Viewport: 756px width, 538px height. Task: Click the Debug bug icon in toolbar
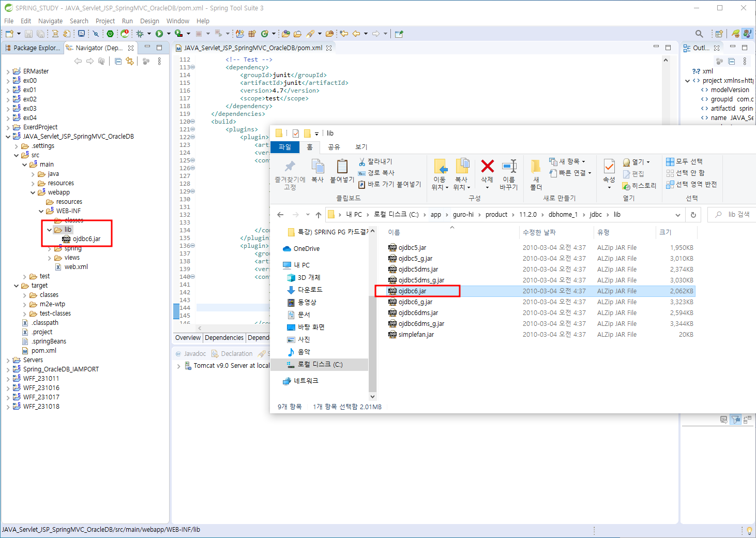(x=140, y=34)
